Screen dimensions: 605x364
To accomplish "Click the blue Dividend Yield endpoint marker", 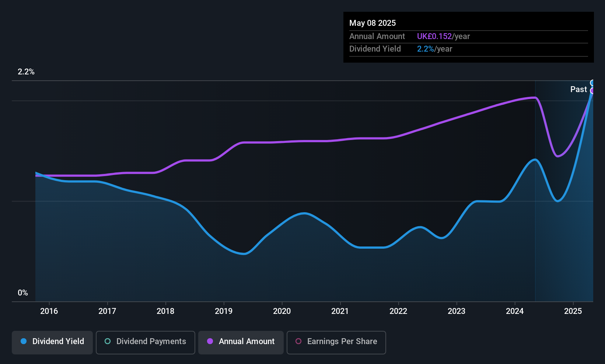I will click(592, 83).
